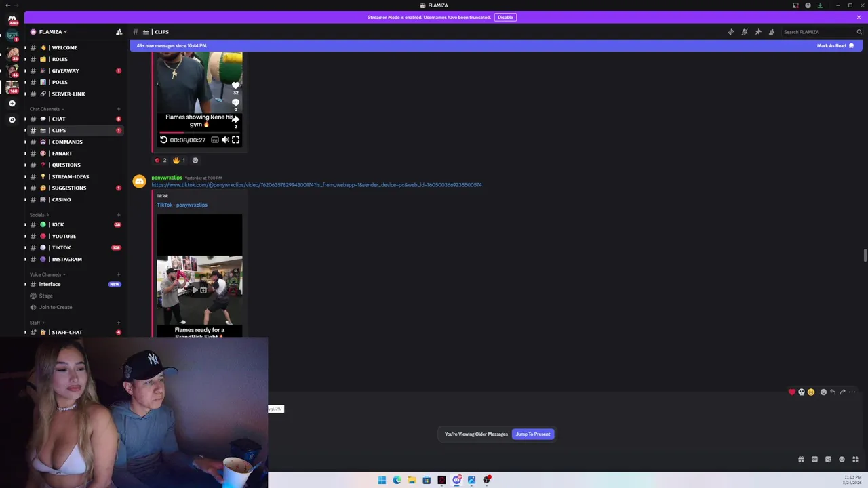Click the video progress bar
The height and width of the screenshot is (488, 868).
pos(199,132)
